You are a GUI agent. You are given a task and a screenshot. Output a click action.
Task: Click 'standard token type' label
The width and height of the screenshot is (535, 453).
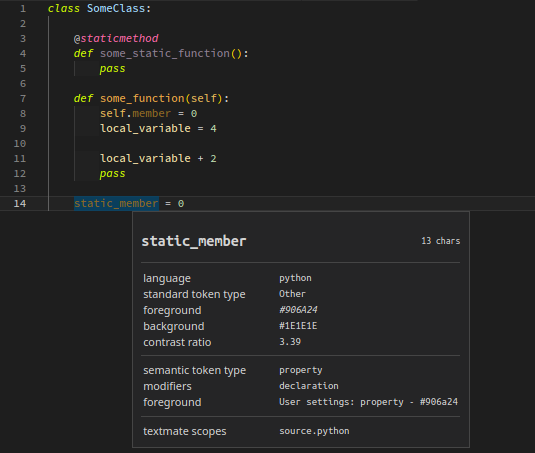pos(194,294)
